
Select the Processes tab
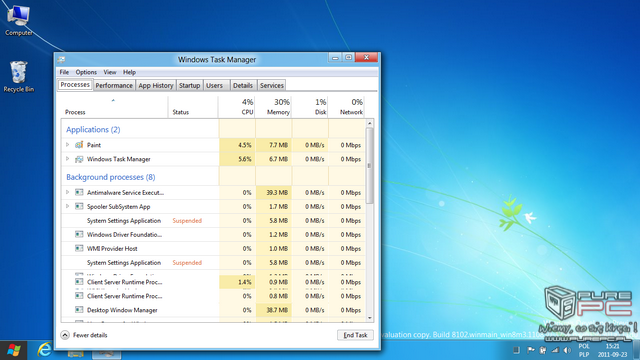[x=75, y=84]
